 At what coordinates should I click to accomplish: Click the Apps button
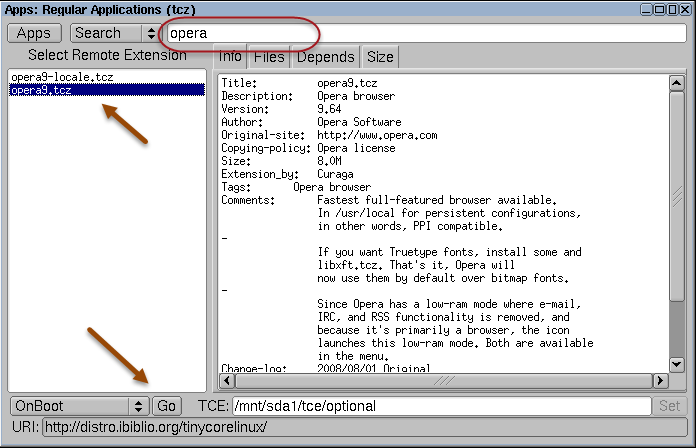34,33
